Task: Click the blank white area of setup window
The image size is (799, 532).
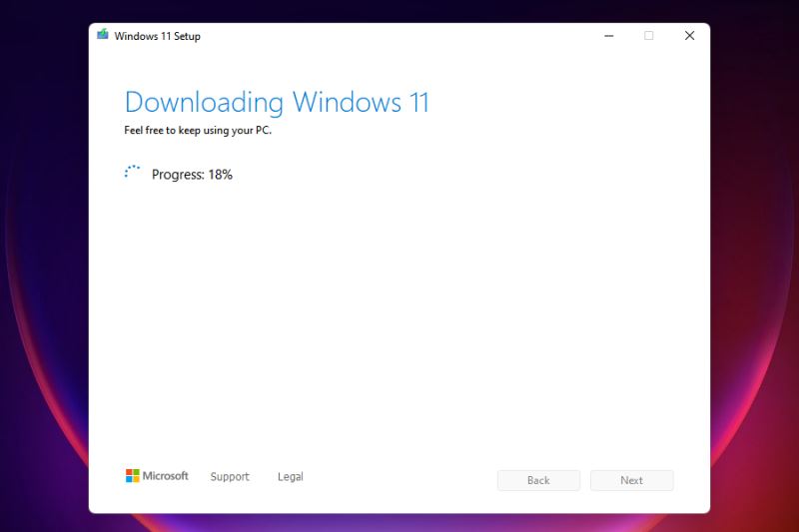Action: click(399, 319)
